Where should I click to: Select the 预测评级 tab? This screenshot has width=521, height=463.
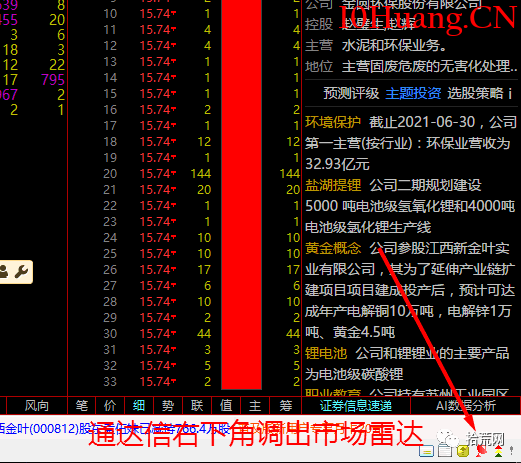(351, 93)
